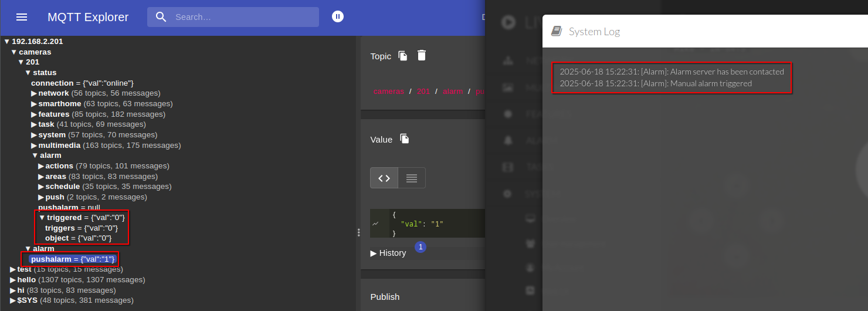Select the Manual alarm triggered log line

click(x=656, y=83)
